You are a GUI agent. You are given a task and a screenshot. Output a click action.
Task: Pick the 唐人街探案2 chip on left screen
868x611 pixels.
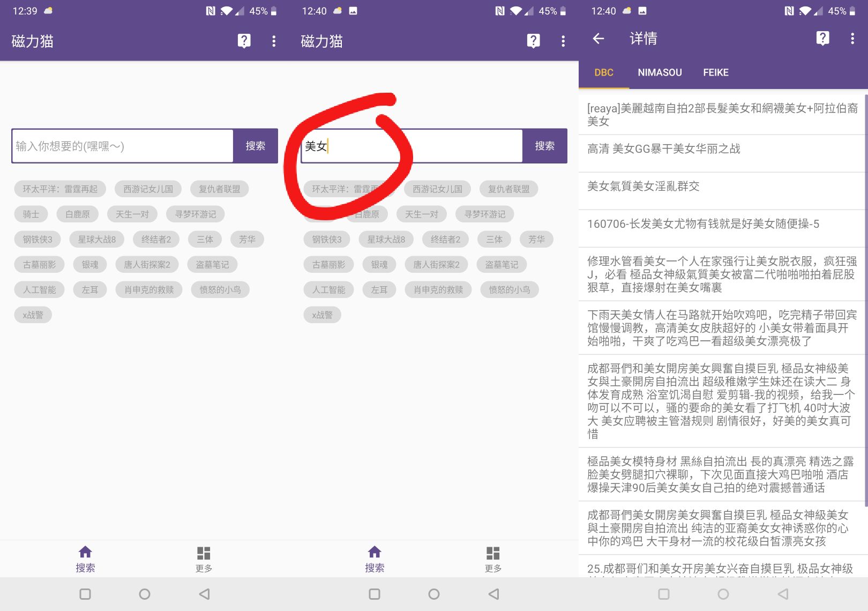pos(147,265)
